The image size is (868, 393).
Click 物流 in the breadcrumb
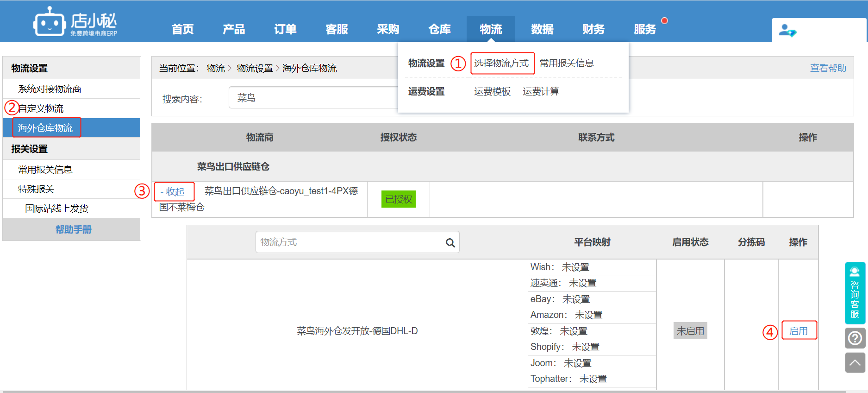[216, 68]
